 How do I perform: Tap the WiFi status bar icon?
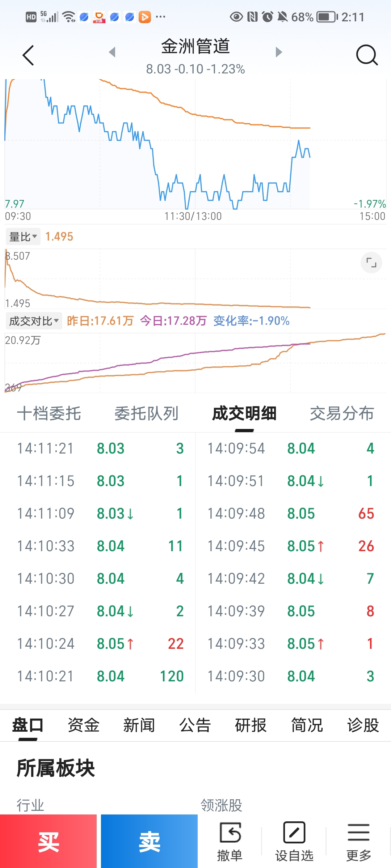click(x=69, y=17)
